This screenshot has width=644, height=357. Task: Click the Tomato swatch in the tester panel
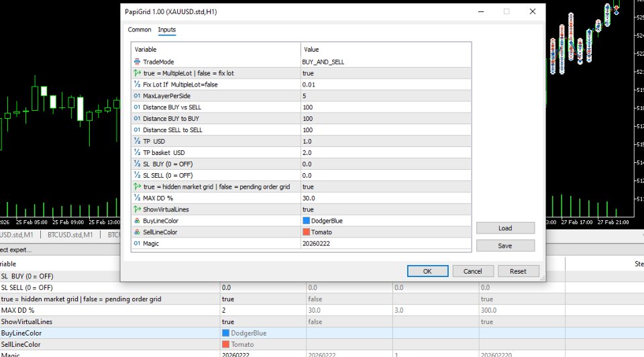click(x=225, y=344)
